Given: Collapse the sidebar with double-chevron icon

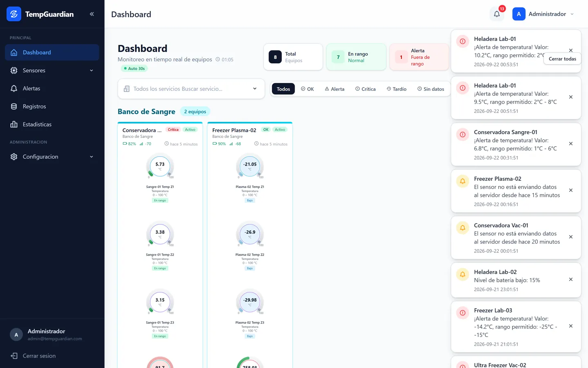Looking at the screenshot, I should (x=92, y=14).
